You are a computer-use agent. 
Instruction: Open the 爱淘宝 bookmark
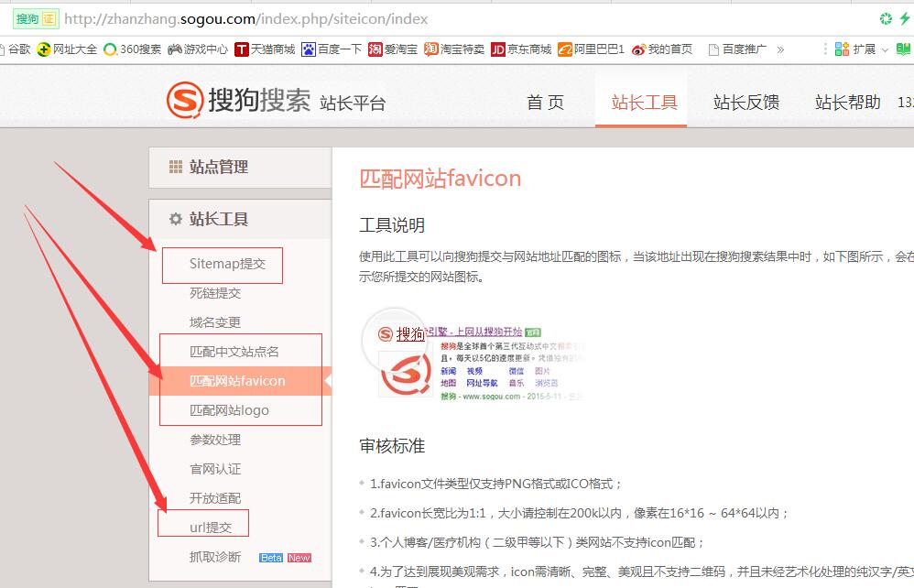pos(393,49)
